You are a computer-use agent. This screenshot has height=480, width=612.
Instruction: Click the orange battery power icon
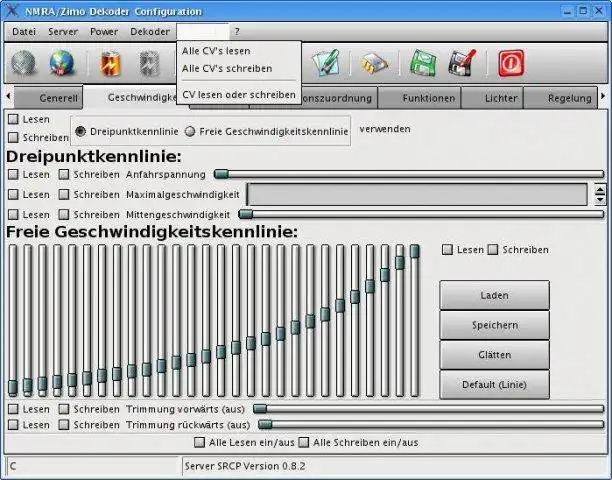point(110,63)
